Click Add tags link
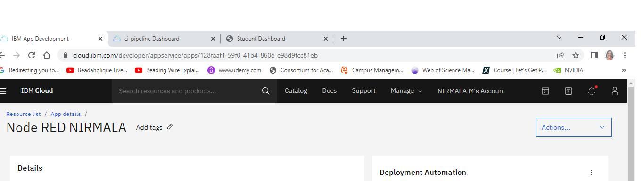This screenshot has height=181, width=644. 149,127
